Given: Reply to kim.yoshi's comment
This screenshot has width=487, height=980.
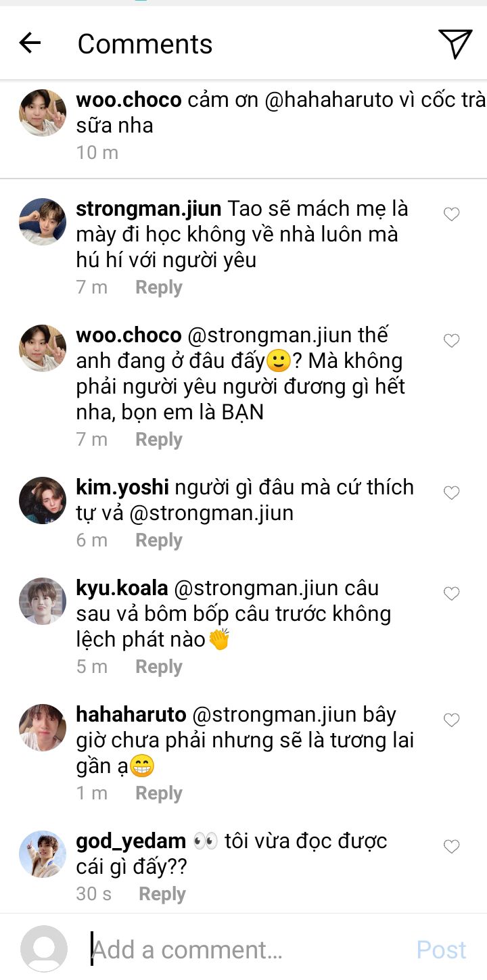Looking at the screenshot, I should click(x=159, y=540).
